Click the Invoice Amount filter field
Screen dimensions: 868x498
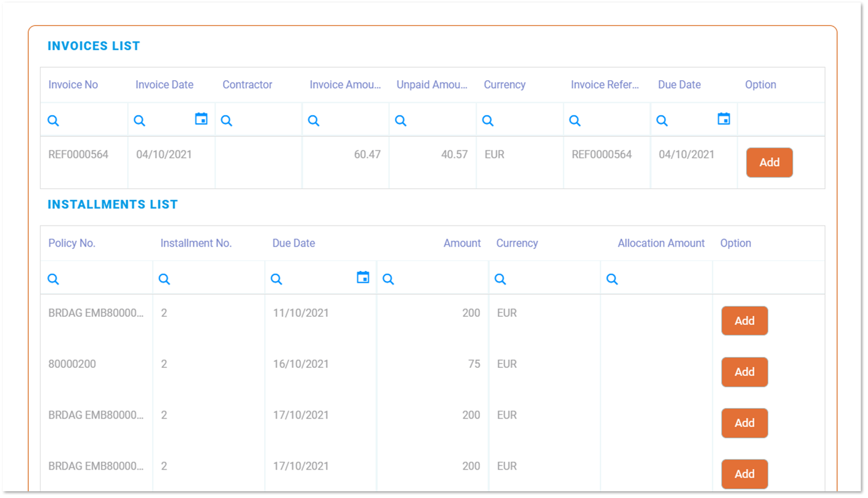tap(352, 121)
